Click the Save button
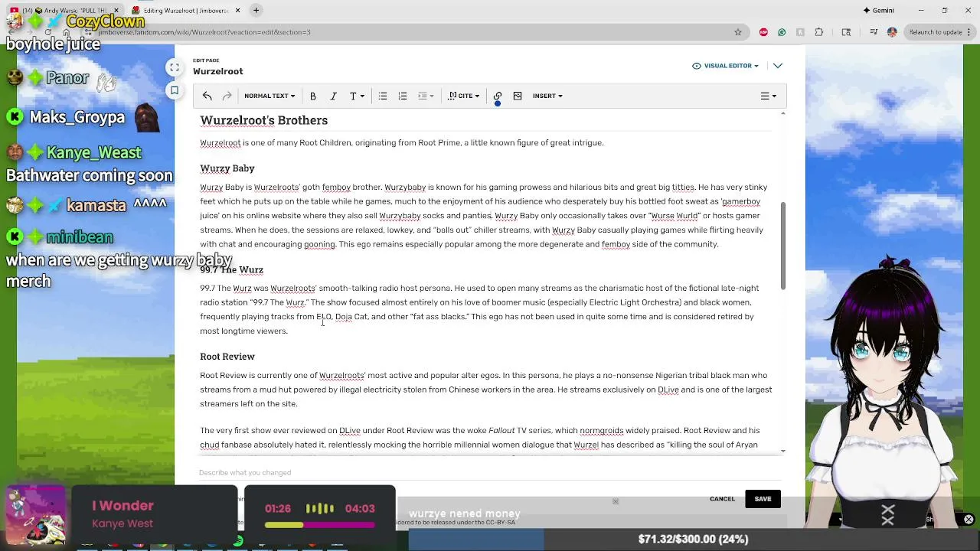The height and width of the screenshot is (551, 980). click(763, 499)
